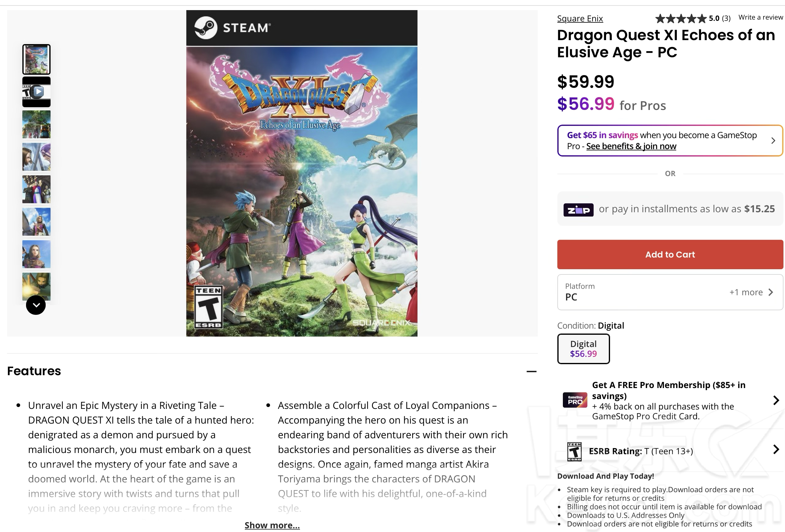Click the GameStop Pro card icon

575,400
